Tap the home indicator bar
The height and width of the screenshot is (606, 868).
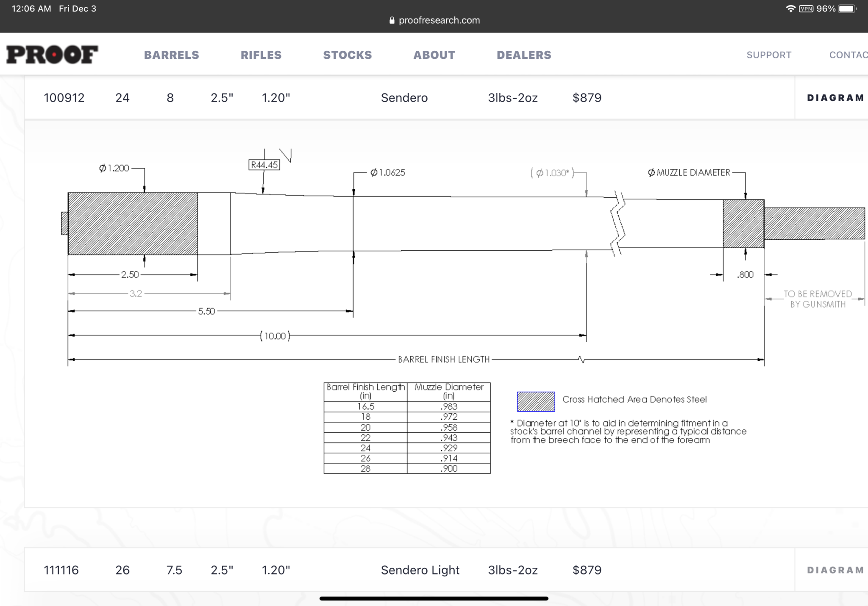[x=434, y=598]
